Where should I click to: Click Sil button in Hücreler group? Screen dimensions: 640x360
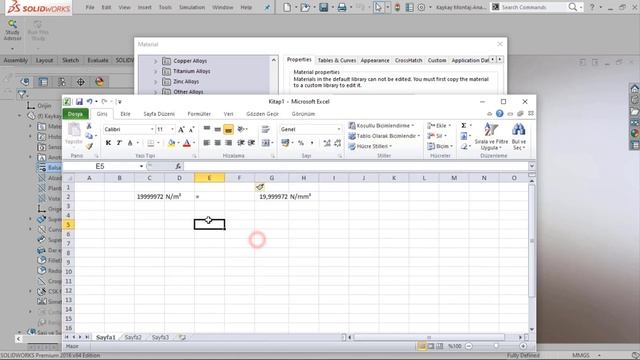437,136
